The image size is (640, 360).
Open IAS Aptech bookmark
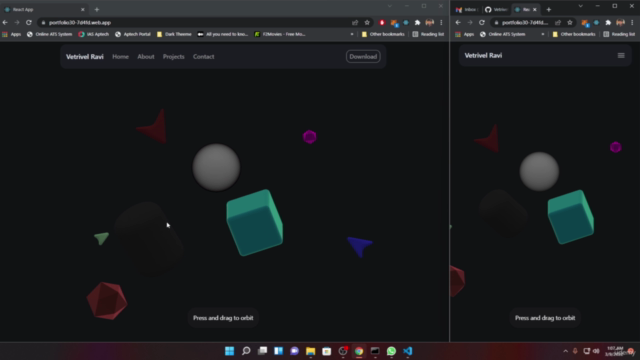coord(93,34)
